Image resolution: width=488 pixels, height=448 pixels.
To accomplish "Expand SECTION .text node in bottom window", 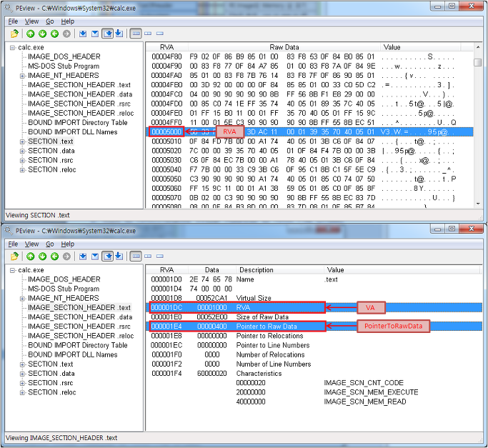I will click(x=22, y=364).
